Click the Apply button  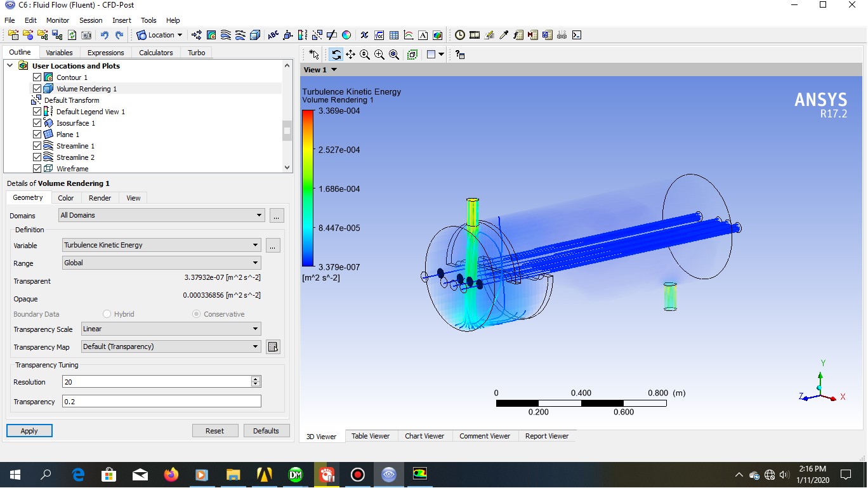click(29, 430)
